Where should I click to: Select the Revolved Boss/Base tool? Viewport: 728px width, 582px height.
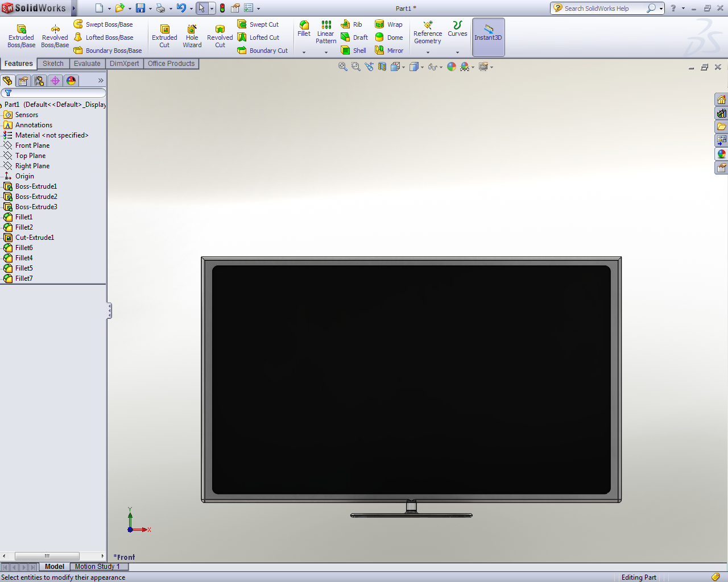tap(55, 36)
